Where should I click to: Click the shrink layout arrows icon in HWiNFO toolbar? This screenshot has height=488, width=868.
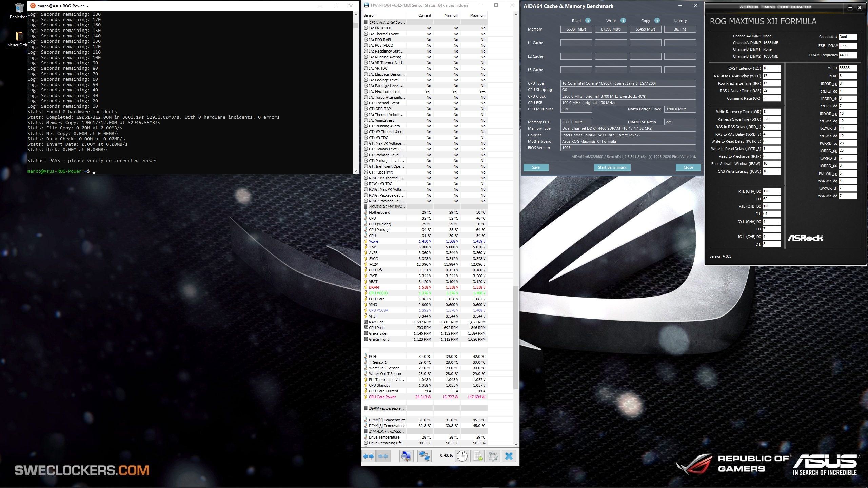click(383, 456)
